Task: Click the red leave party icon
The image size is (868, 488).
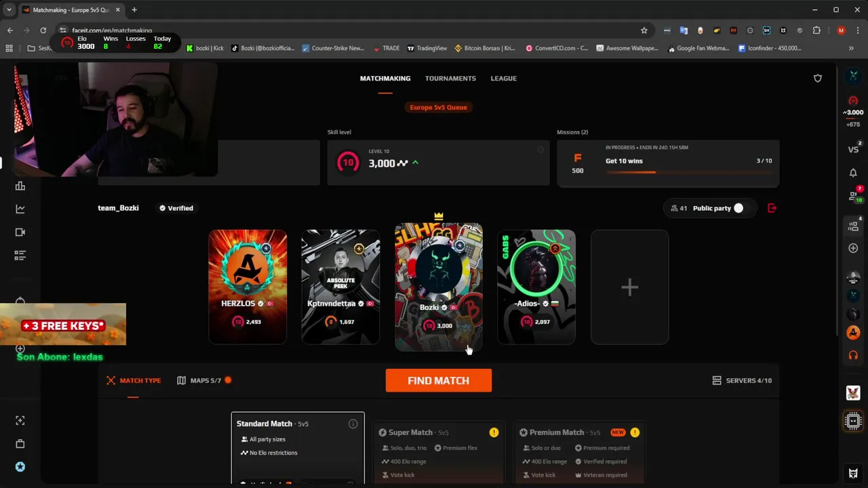Action: click(x=772, y=208)
